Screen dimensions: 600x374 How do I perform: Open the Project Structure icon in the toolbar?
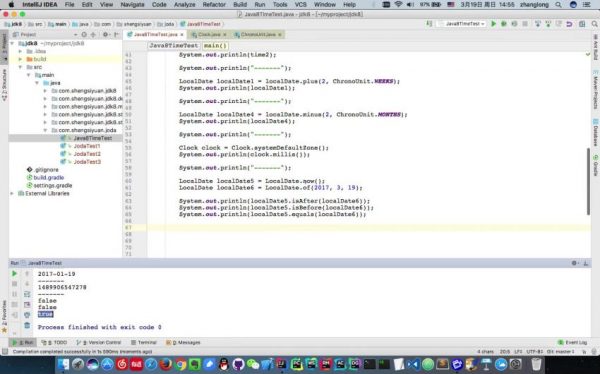click(582, 24)
